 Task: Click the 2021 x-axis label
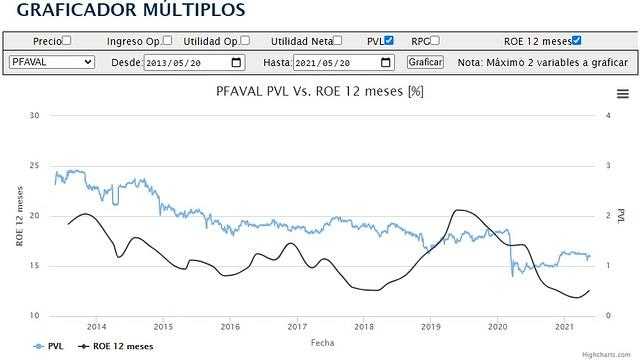click(x=564, y=327)
